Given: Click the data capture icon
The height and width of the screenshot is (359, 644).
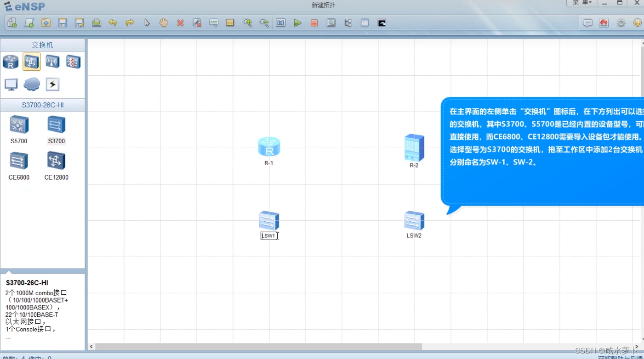Looking at the screenshot, I should pos(331,22).
